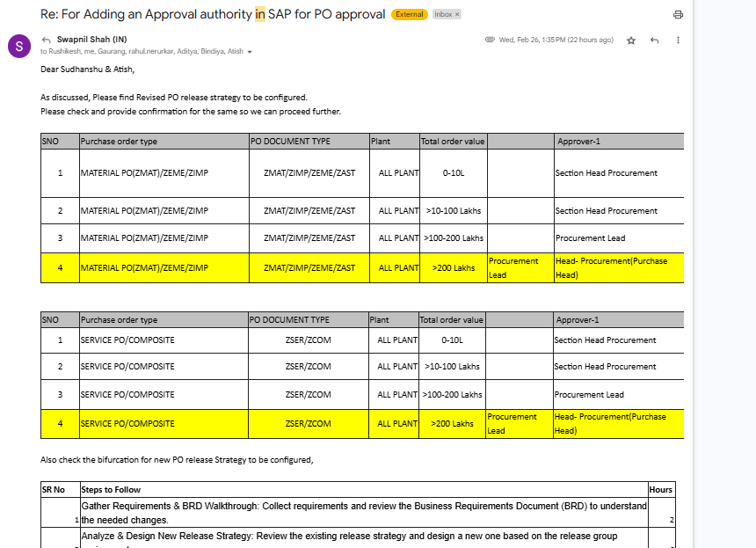756x548 pixels.
Task: Click the External label tag
Action: (x=410, y=15)
